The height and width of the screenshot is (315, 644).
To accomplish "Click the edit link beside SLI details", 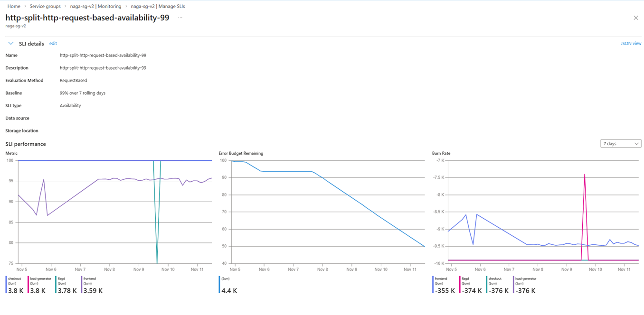I will point(53,44).
